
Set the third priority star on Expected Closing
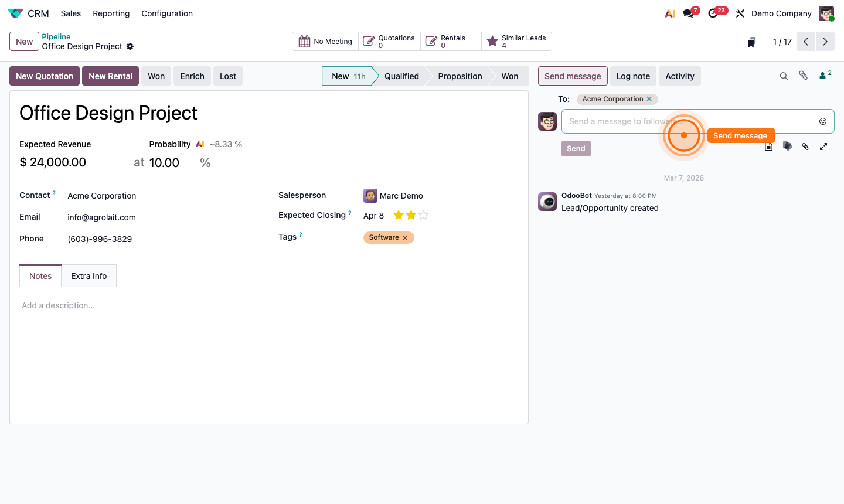pos(423,215)
